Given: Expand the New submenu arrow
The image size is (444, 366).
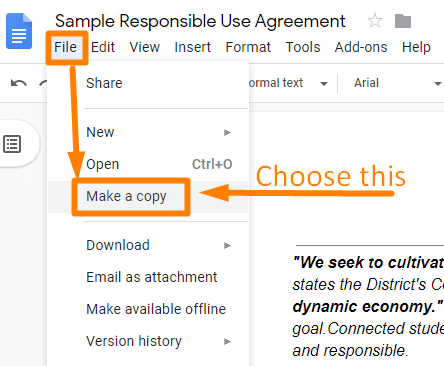Looking at the screenshot, I should [x=227, y=132].
